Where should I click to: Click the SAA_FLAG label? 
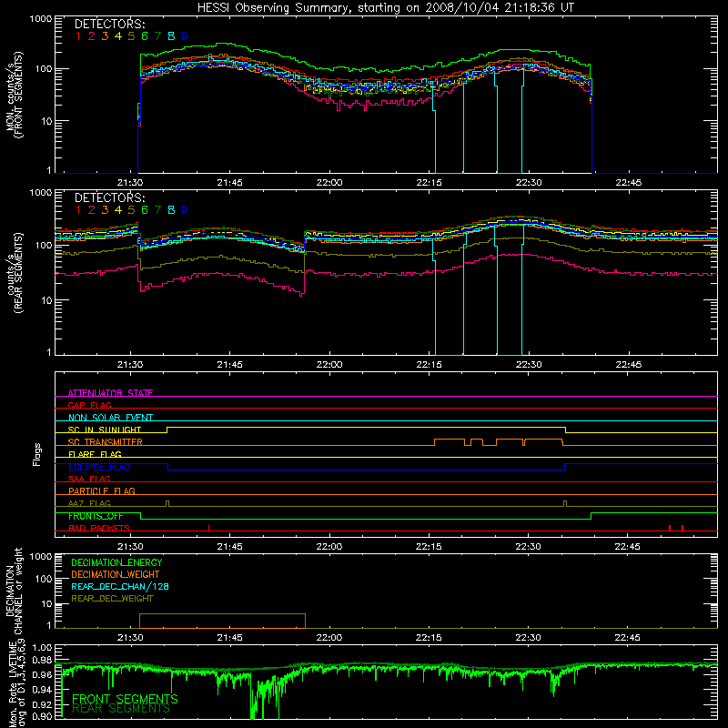click(x=89, y=479)
